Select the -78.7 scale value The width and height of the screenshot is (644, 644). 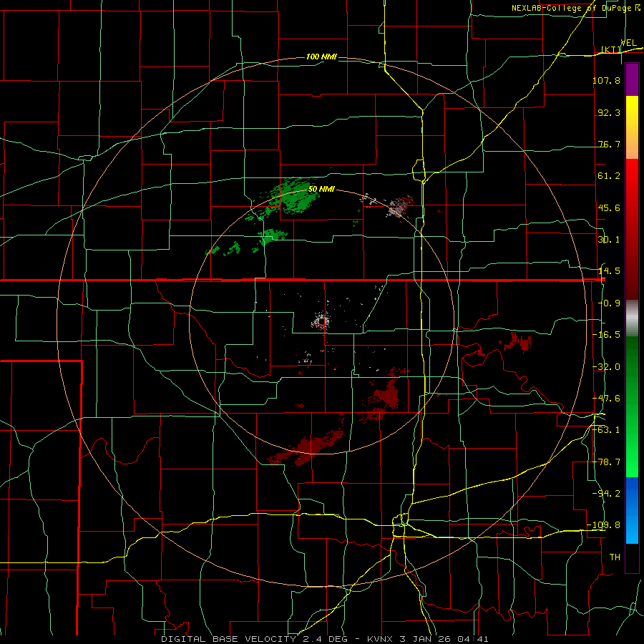(x=606, y=462)
